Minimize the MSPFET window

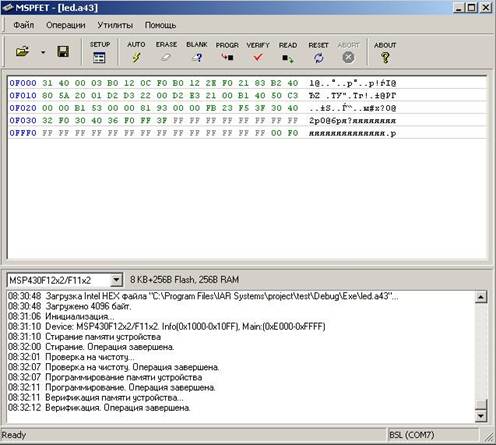pyautogui.click(x=459, y=7)
